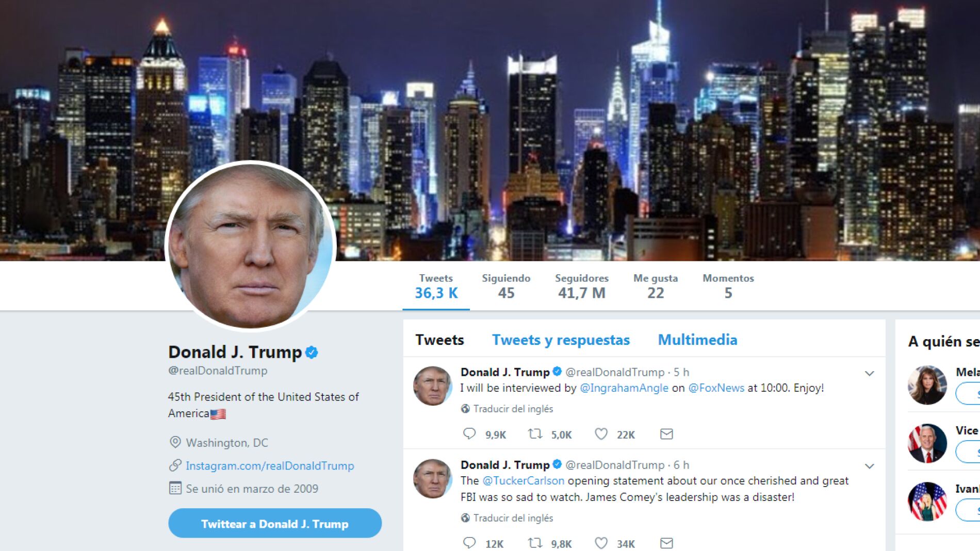This screenshot has width=980, height=551.
Task: Open the options chevron on the first tweet
Action: (x=869, y=373)
